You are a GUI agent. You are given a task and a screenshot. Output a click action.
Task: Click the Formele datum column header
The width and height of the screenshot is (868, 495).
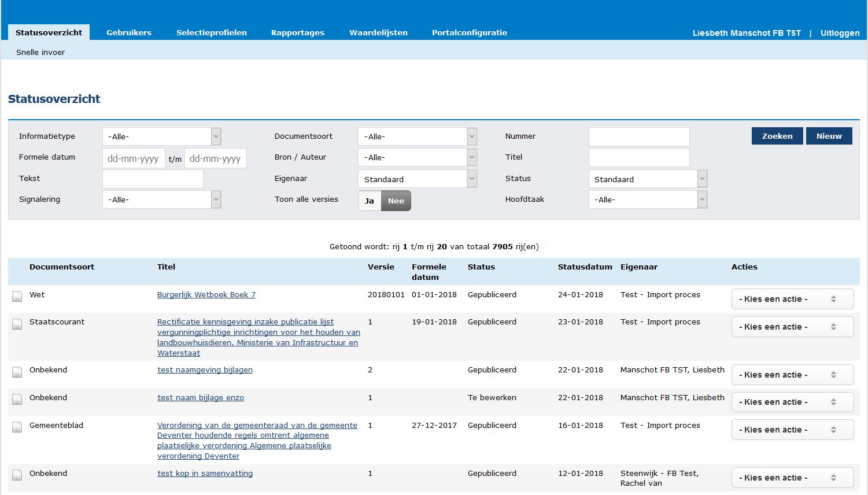point(429,272)
